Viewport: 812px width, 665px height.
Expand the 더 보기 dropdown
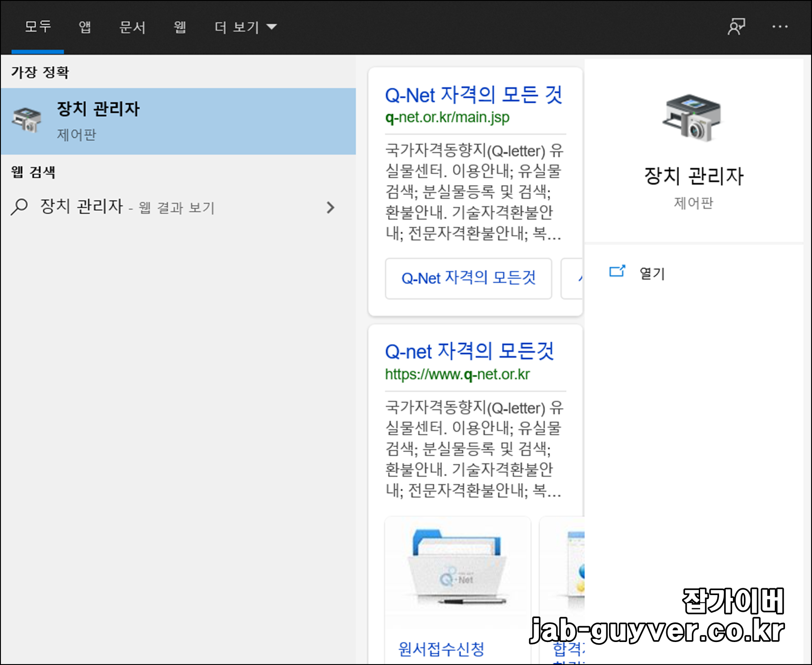point(245,27)
